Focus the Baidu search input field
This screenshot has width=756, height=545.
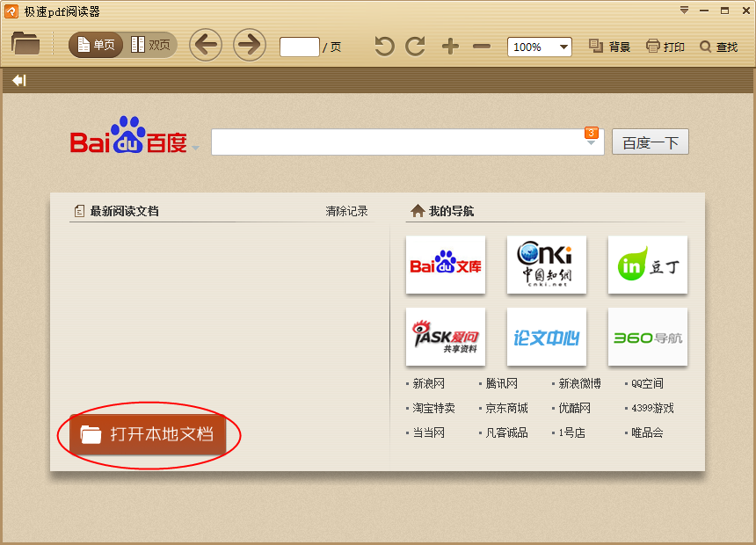click(x=407, y=142)
